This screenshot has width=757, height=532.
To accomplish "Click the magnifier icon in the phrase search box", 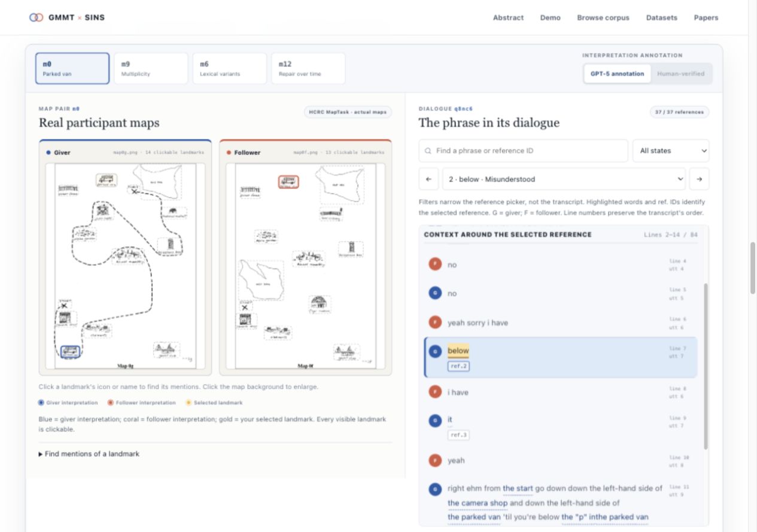I will click(428, 151).
